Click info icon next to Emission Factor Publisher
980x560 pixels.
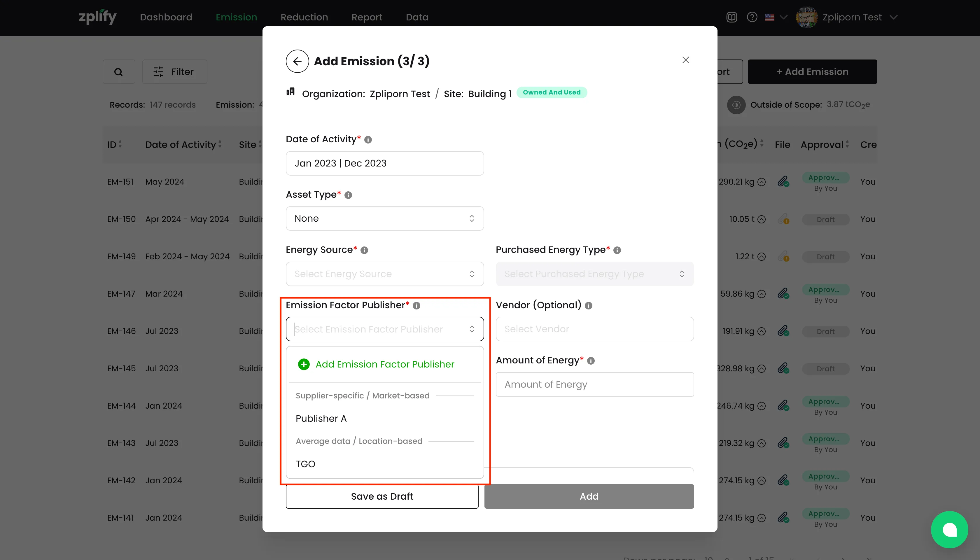point(416,305)
